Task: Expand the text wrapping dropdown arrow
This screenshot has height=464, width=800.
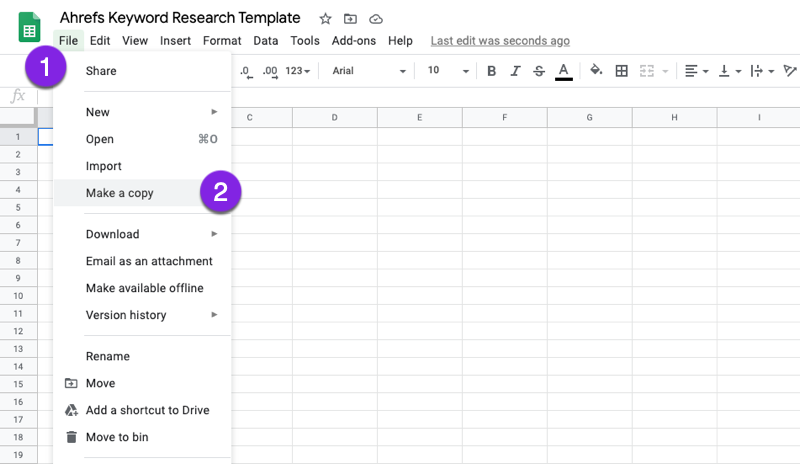Action: [771, 71]
